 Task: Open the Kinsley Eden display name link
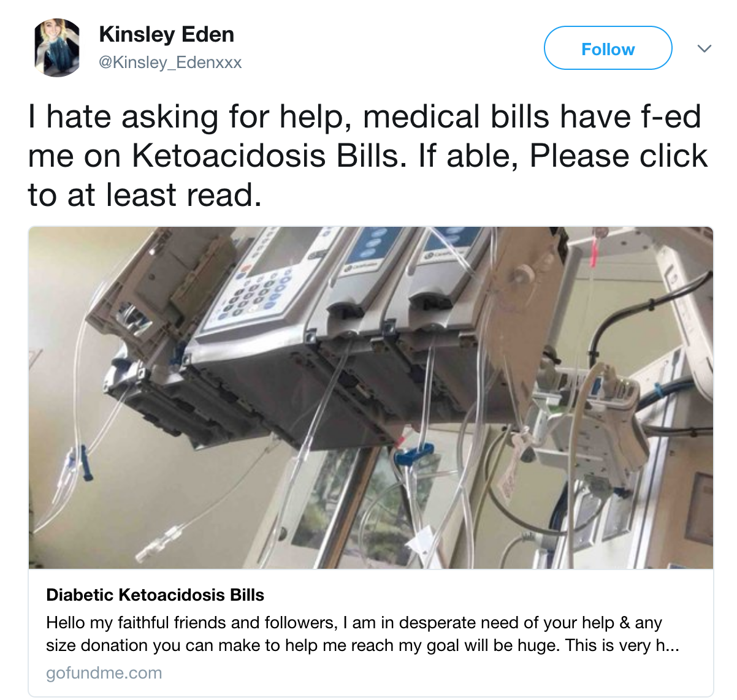click(x=166, y=34)
